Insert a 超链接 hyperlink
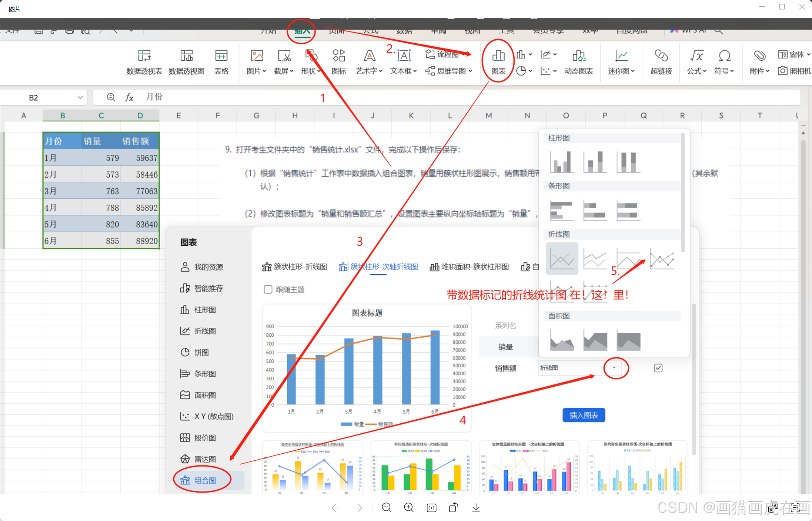Screen dimensions: 812x521 [661, 62]
